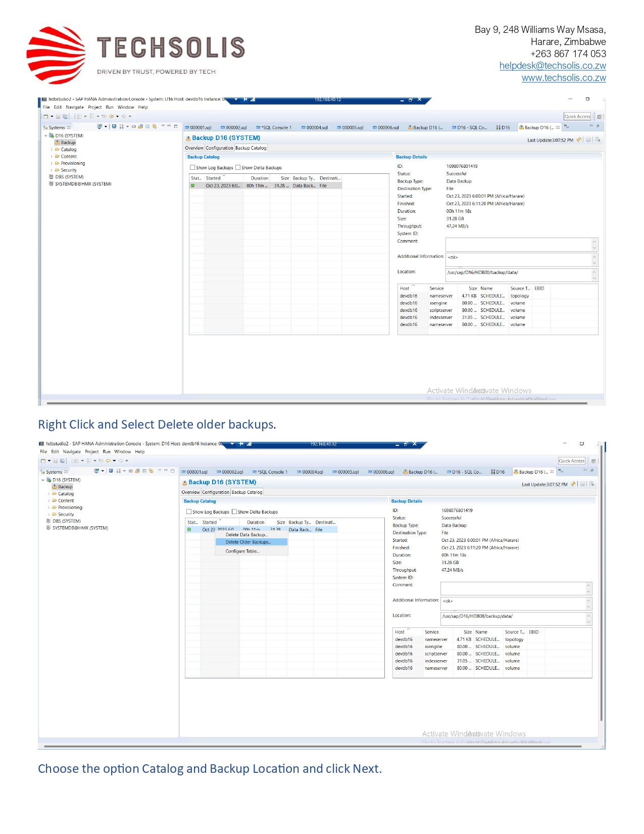Click Open Perspective icon beside upper Quick Access
This screenshot has height=834, width=644.
tap(600, 117)
